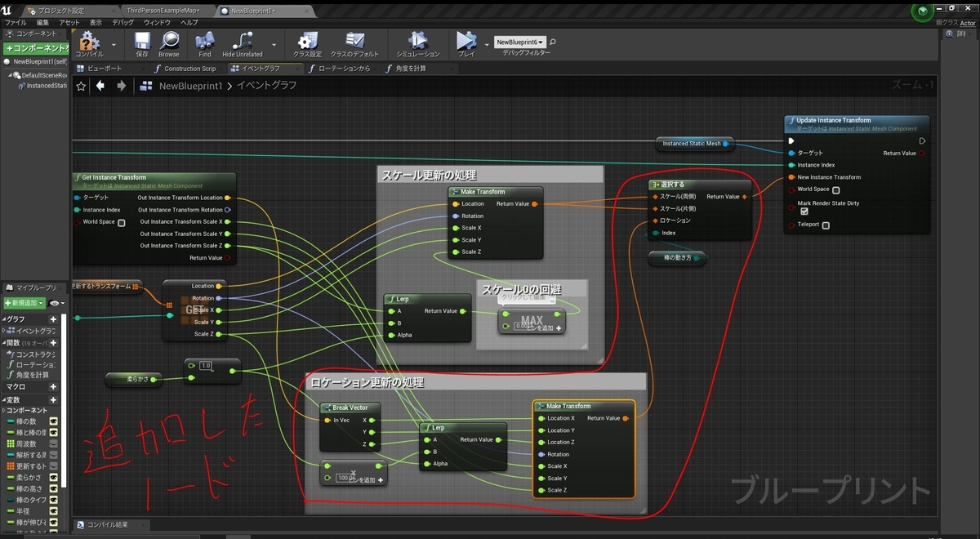Click the Compile (コンパイル) toolbar icon
980x539 pixels.
click(x=88, y=40)
